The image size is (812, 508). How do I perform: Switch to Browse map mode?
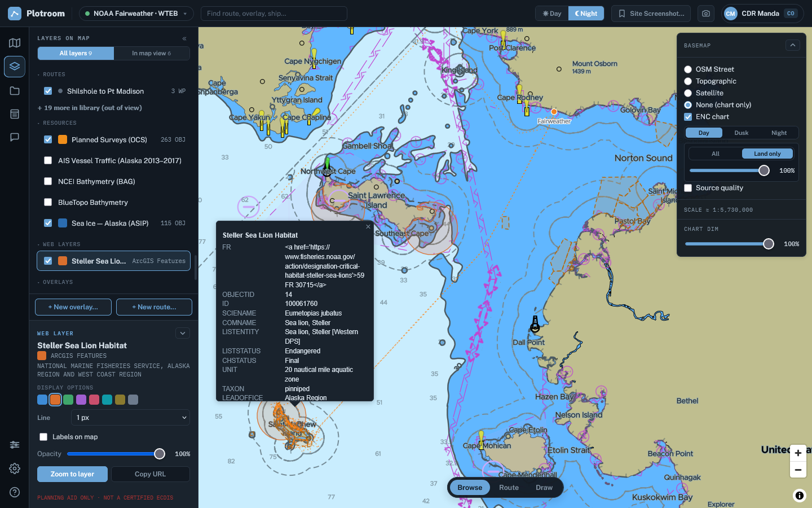pyautogui.click(x=470, y=488)
